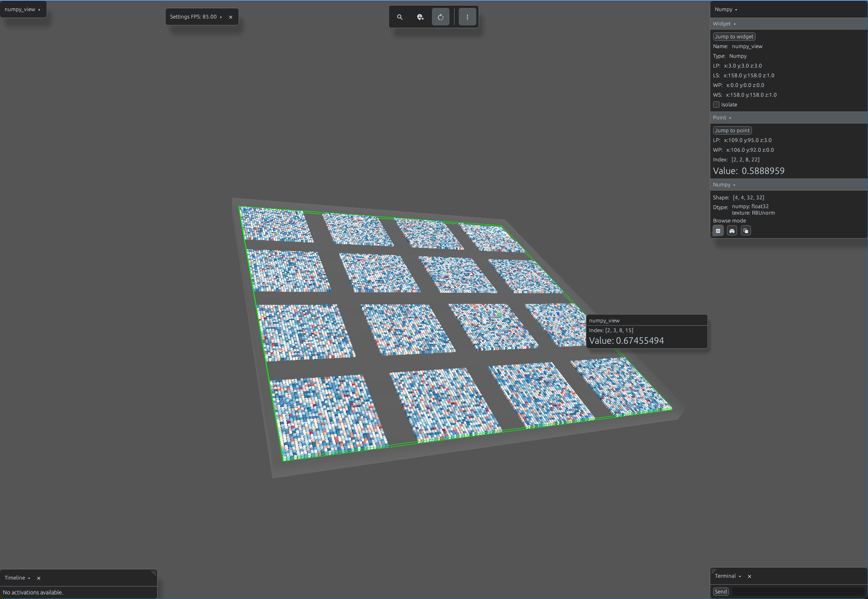Close the Timeline panel
This screenshot has width=868, height=599.
(39, 578)
